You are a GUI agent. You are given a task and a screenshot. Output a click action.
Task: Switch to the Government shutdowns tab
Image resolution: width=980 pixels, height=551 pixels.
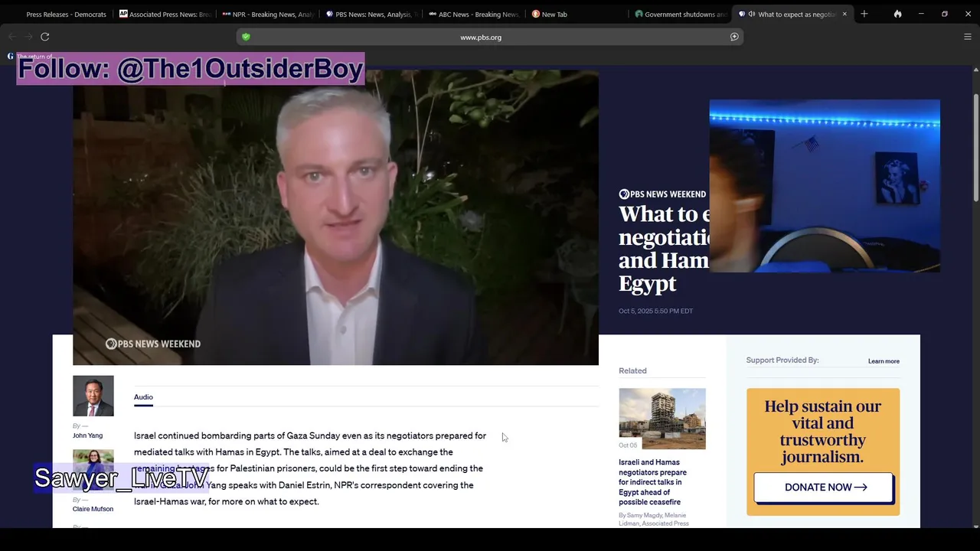click(681, 14)
